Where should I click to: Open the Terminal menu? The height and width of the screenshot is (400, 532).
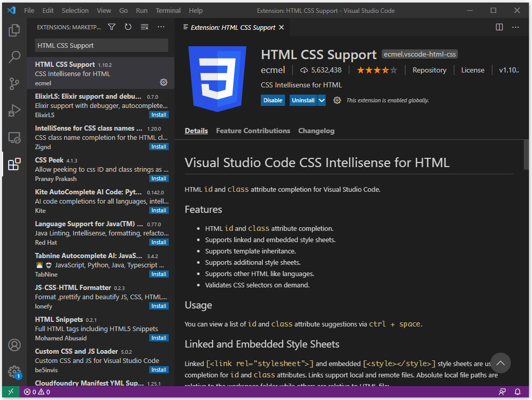tap(168, 10)
